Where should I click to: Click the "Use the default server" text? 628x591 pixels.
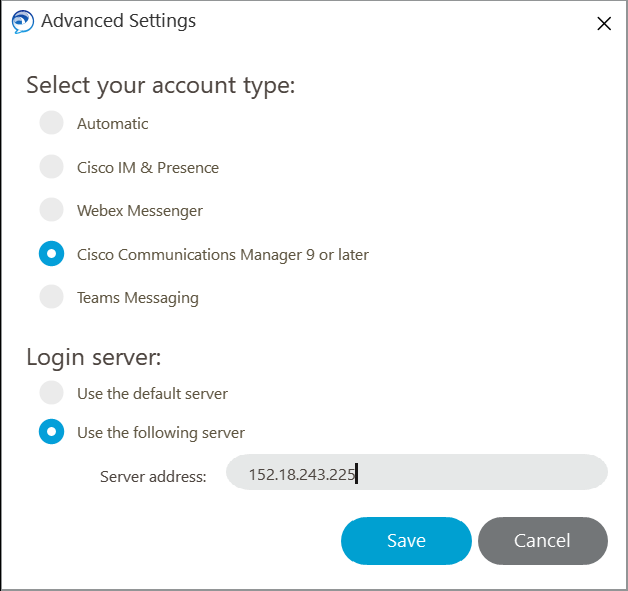(152, 394)
